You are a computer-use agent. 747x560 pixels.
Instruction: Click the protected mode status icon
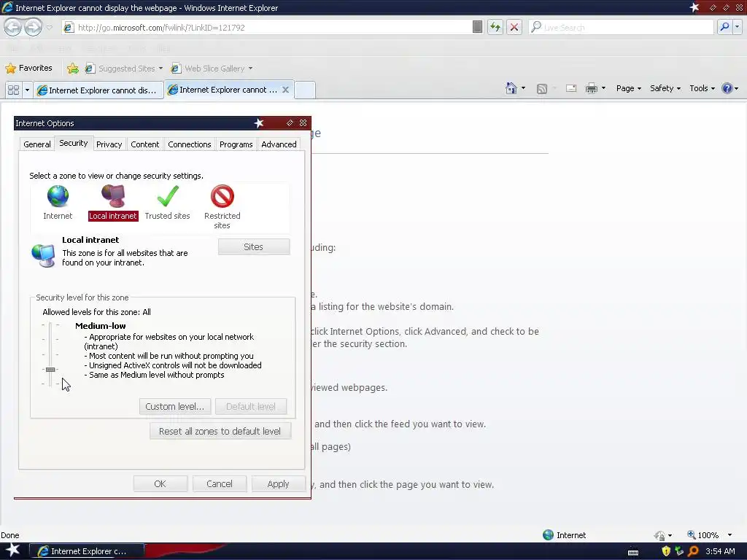659,535
